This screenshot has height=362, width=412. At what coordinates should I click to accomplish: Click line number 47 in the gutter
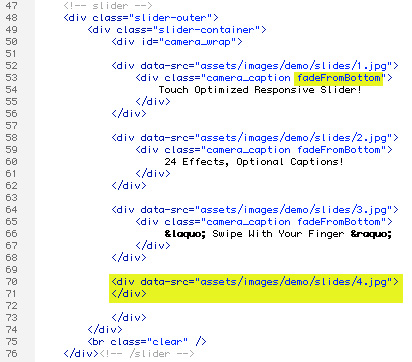pos(11,6)
